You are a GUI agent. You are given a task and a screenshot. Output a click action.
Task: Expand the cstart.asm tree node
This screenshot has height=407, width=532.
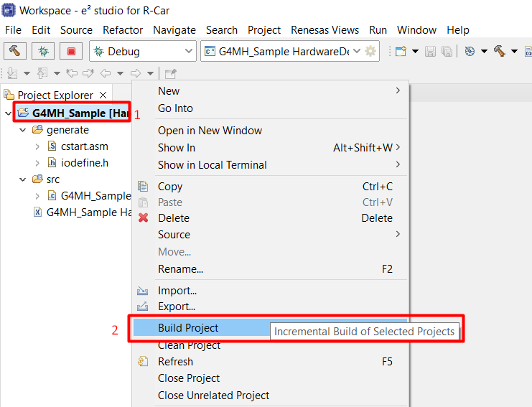[x=37, y=146]
